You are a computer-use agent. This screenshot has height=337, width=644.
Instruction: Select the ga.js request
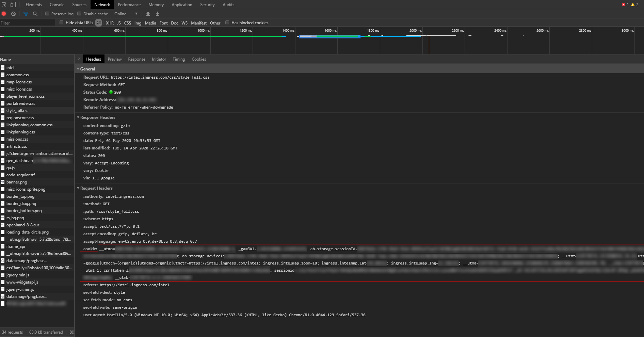pyautogui.click(x=37, y=167)
